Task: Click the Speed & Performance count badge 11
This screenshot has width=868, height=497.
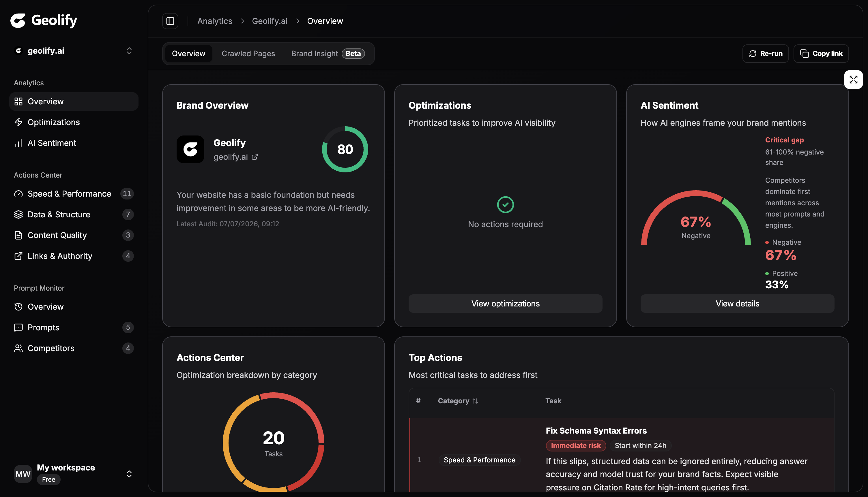Action: 127,194
